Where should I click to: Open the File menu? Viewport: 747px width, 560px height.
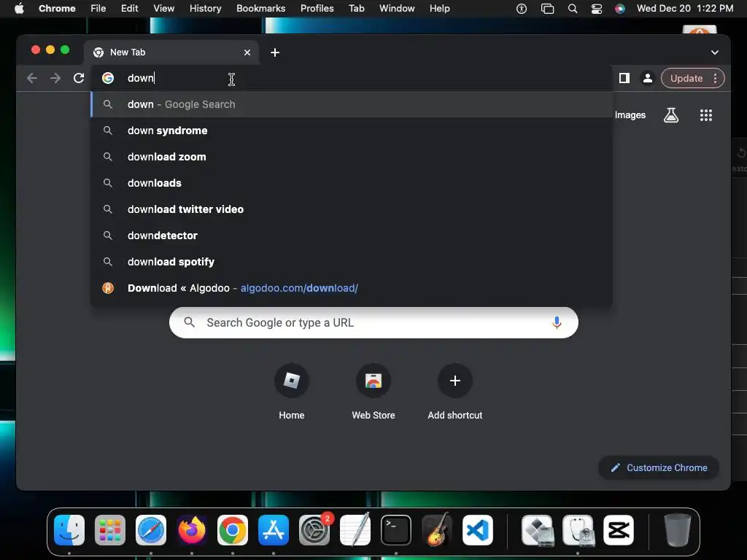(98, 9)
